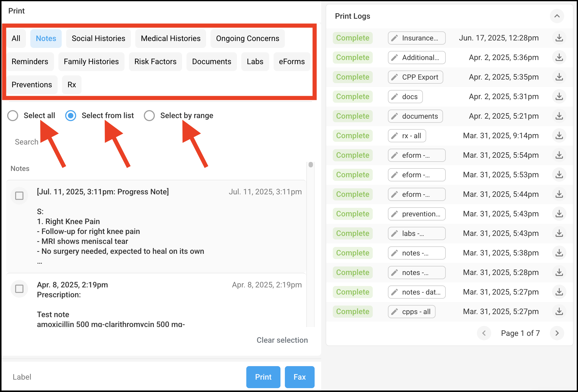Image resolution: width=578 pixels, height=392 pixels.
Task: Click the Clear selection link
Action: point(282,340)
